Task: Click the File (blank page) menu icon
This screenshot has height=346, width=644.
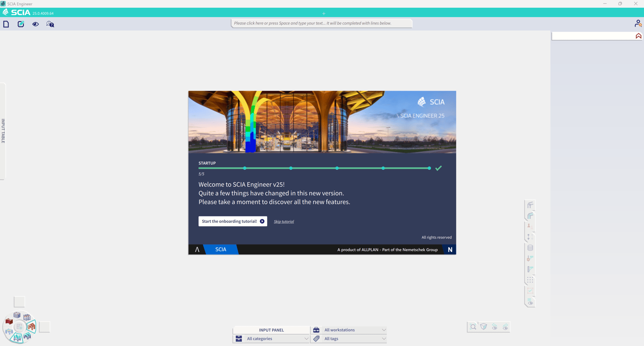Action: (x=6, y=24)
